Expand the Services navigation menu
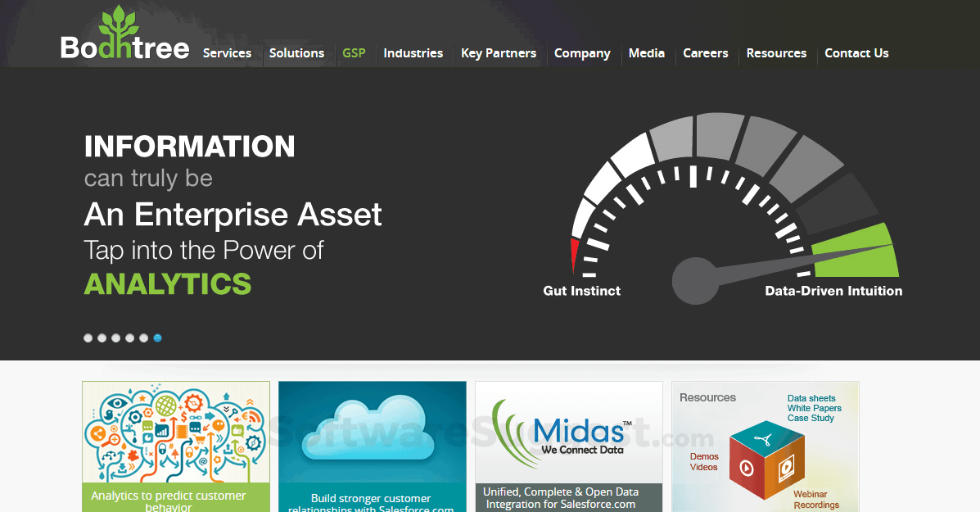The width and height of the screenshot is (980, 512). click(227, 53)
